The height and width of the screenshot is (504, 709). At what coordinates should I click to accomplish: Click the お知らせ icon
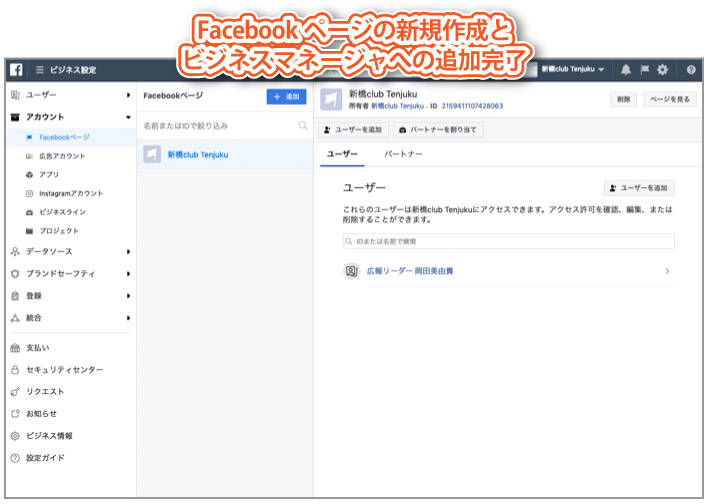click(x=15, y=414)
